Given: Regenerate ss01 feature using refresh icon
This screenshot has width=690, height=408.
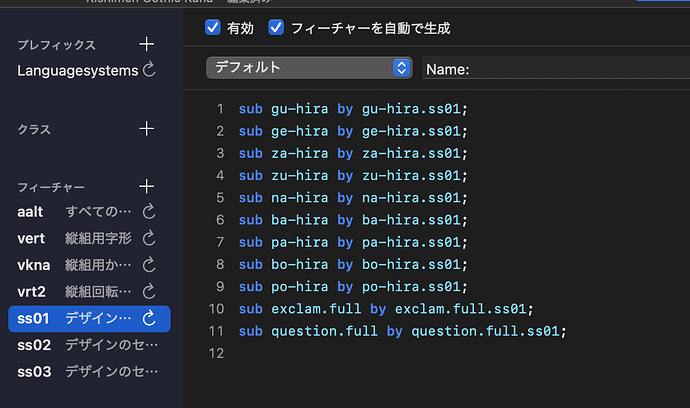Looking at the screenshot, I should coord(150,318).
